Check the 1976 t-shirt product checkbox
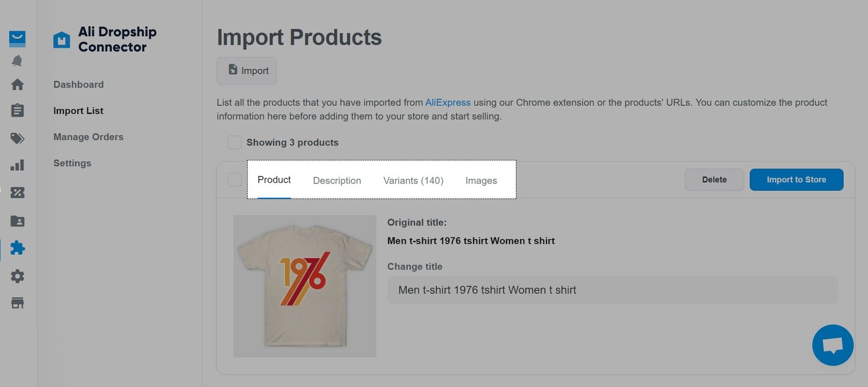 click(x=234, y=180)
